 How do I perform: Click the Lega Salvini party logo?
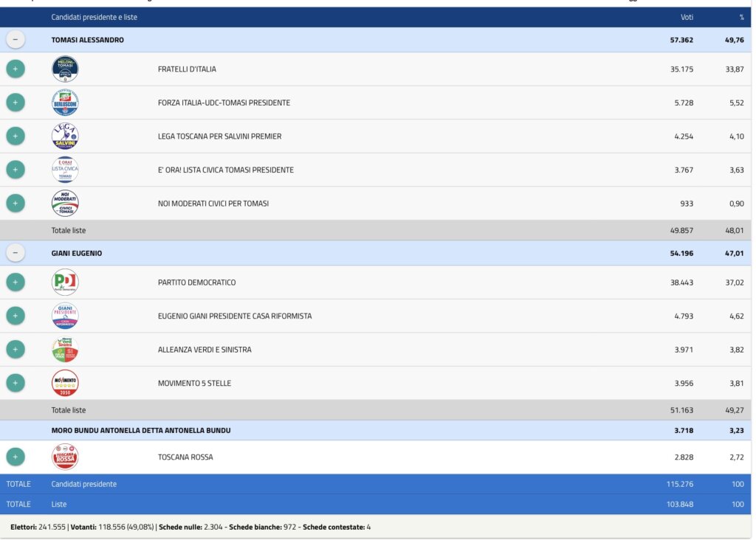(65, 136)
